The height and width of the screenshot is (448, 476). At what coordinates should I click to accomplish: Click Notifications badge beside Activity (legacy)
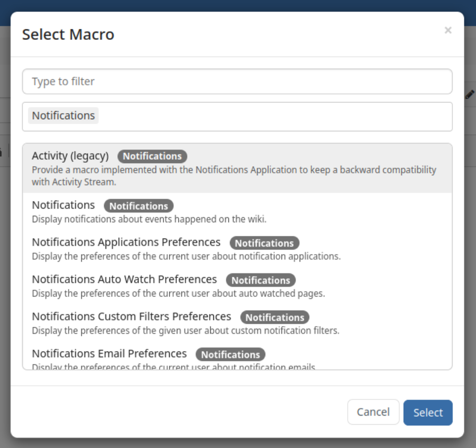(x=152, y=156)
